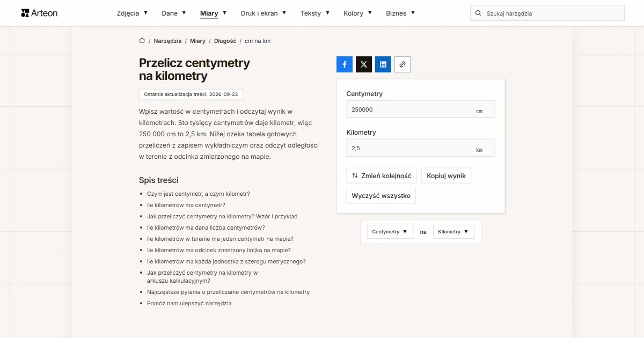Click Kopiuj wynik button

coord(446,175)
